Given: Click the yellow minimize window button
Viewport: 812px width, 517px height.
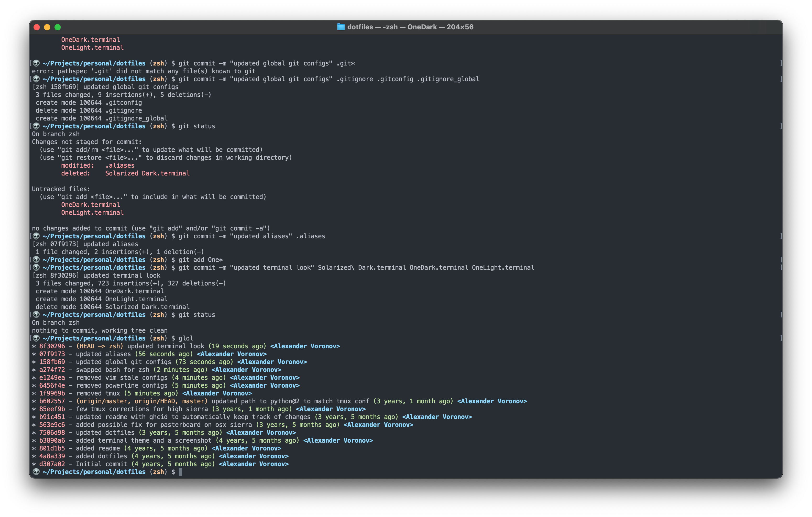Looking at the screenshot, I should point(47,27).
